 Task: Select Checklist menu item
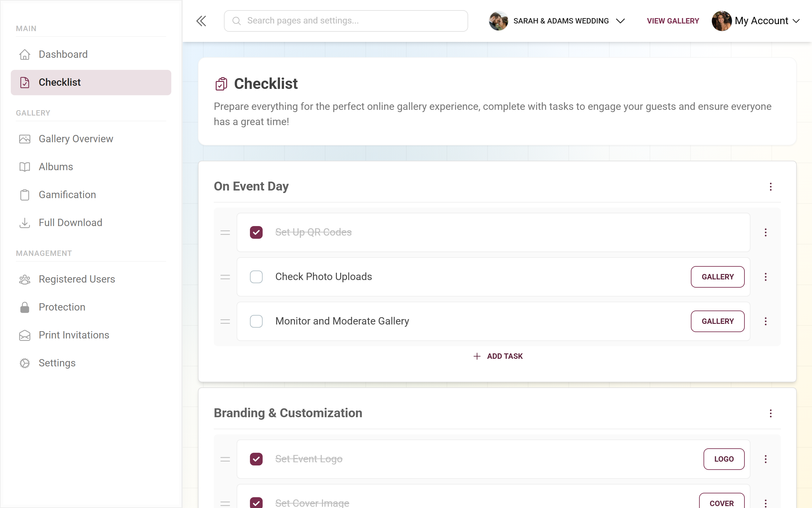[91, 82]
